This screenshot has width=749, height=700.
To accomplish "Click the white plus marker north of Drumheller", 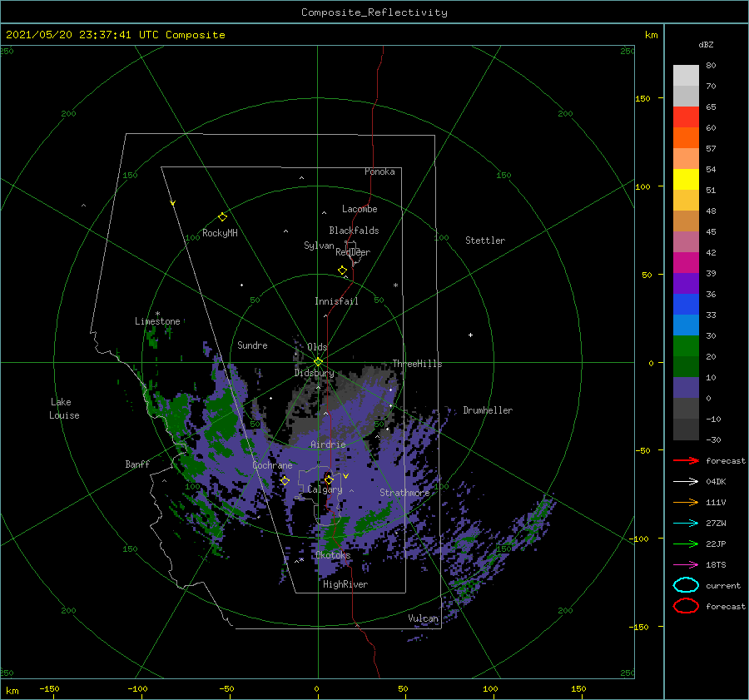I will [470, 335].
